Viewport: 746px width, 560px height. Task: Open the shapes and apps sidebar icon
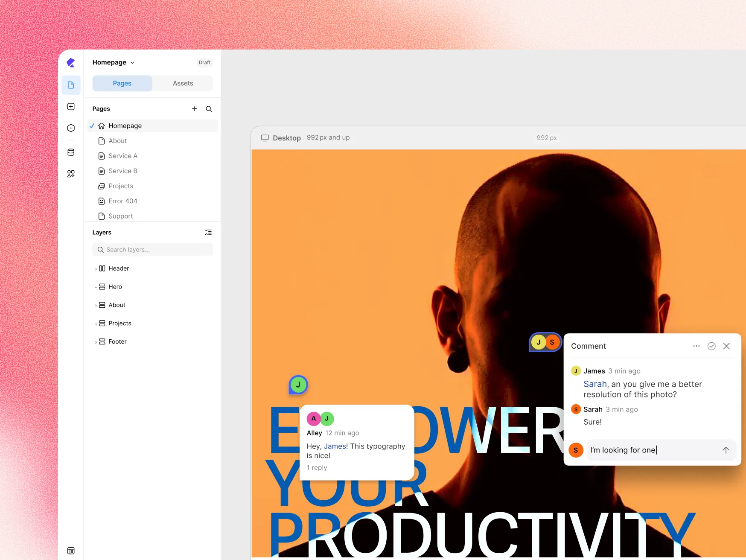[x=71, y=174]
